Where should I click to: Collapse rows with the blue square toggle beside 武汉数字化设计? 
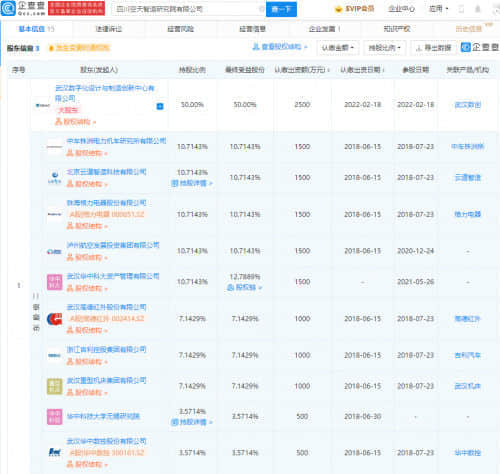160,106
